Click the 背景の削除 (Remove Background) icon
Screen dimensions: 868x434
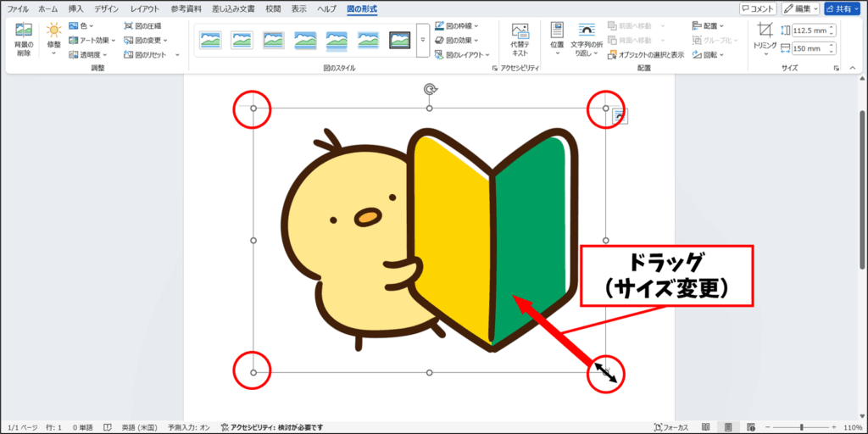pos(23,31)
